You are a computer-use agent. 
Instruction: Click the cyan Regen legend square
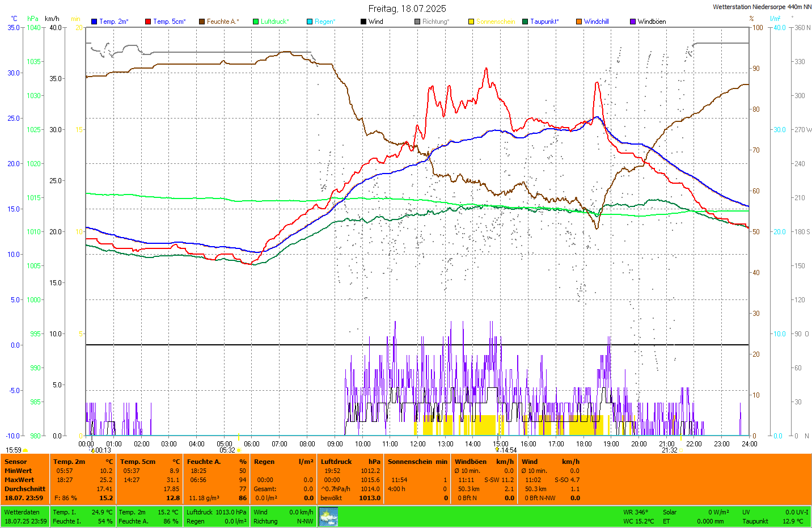[310, 22]
